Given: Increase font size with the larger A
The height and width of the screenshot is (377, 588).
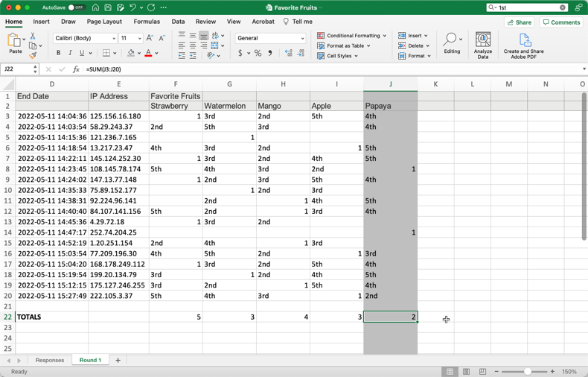Looking at the screenshot, I should pos(150,38).
